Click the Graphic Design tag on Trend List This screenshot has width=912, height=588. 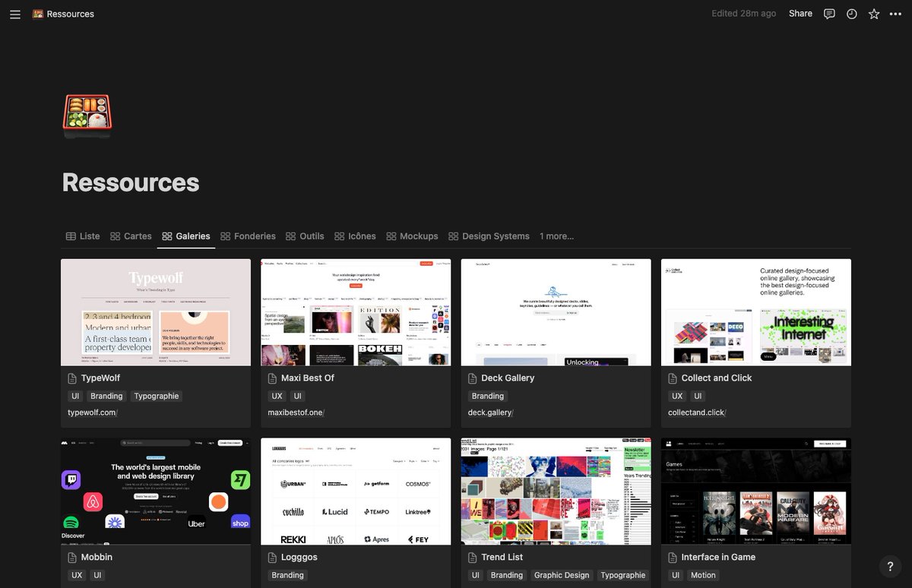point(562,575)
